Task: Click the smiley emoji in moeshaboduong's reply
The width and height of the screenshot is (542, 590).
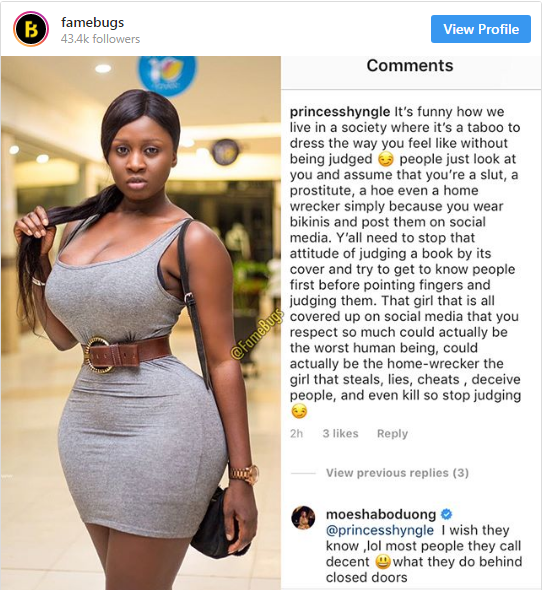Action: point(383,562)
